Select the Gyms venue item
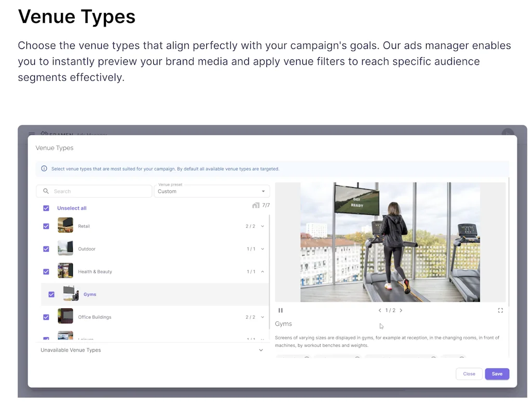This screenshot has height=403, width=532. pyautogui.click(x=90, y=294)
